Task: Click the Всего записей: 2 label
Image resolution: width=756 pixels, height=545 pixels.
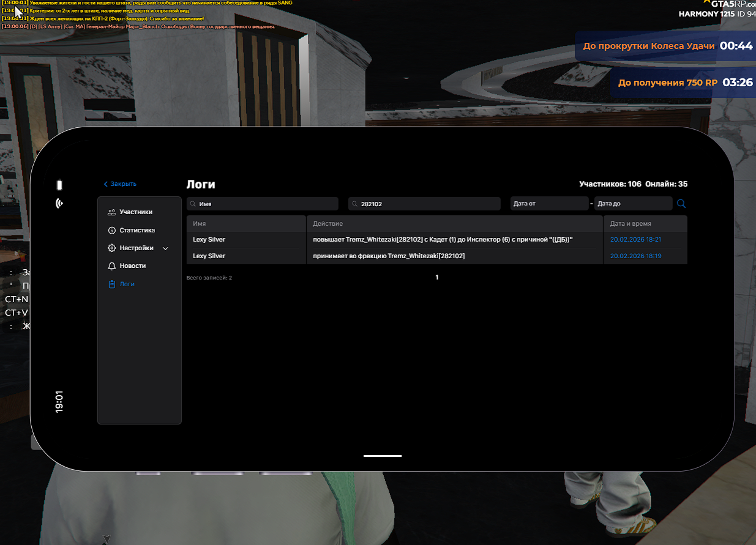Action: 209,278
